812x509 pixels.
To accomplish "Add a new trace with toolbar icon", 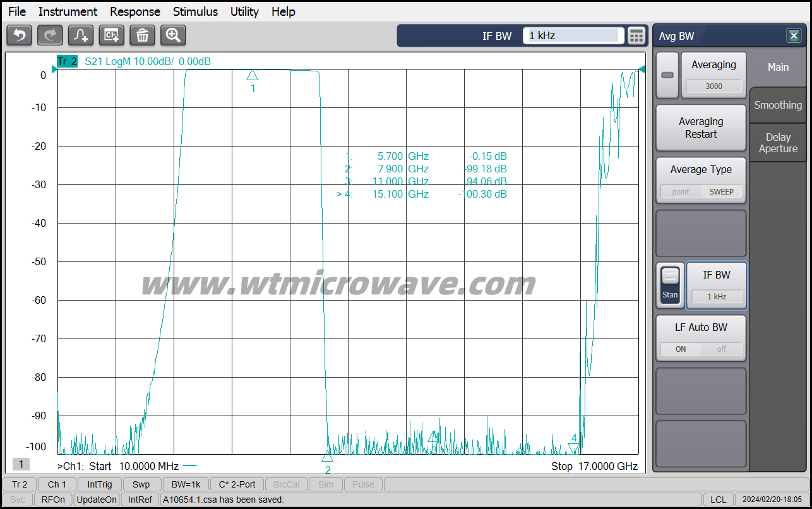I will click(81, 35).
